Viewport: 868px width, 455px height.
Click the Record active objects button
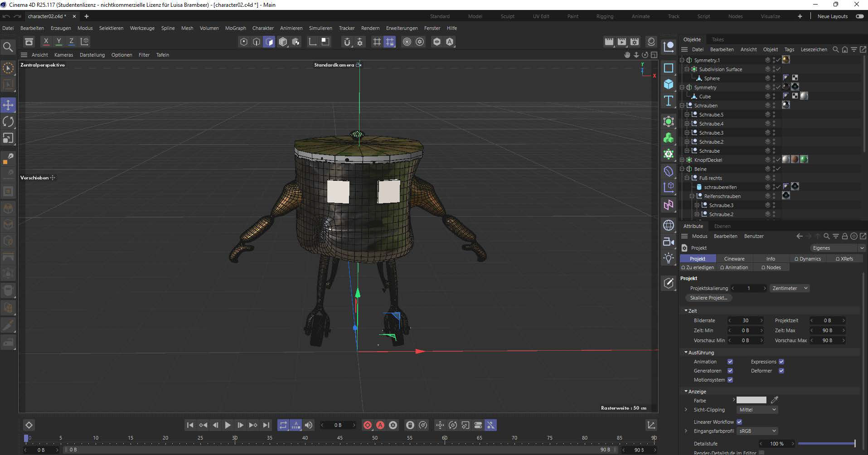[368, 425]
